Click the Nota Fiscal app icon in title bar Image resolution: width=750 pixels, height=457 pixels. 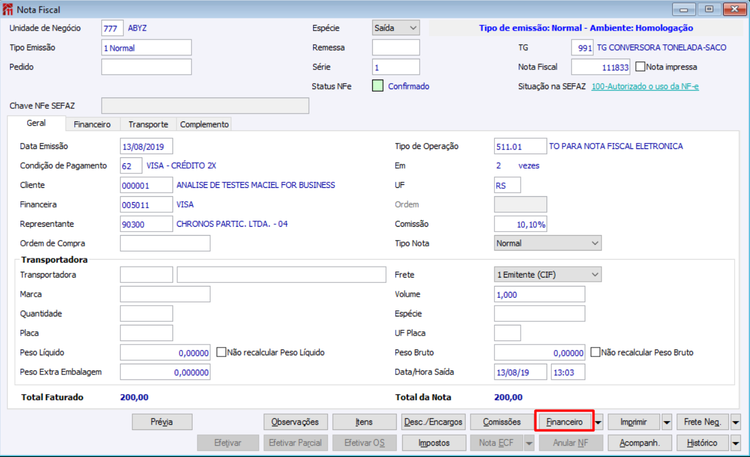(7, 9)
